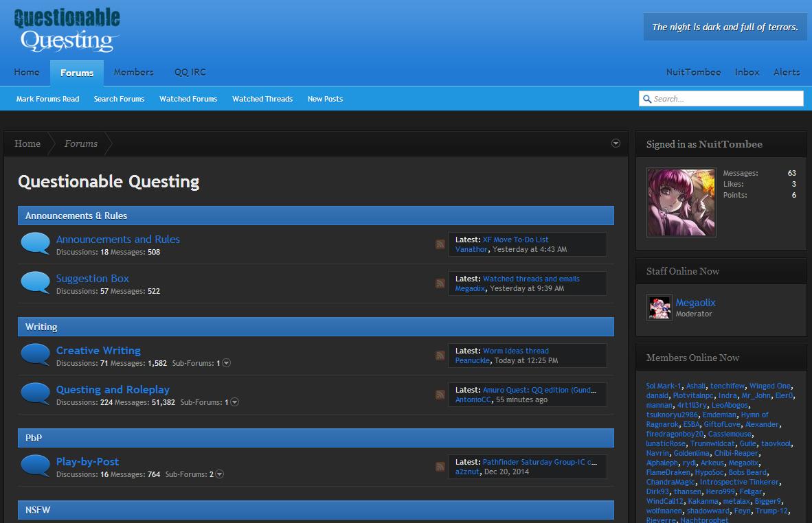812x523 pixels.
Task: Switch to the Members tab
Action: pyautogui.click(x=133, y=72)
